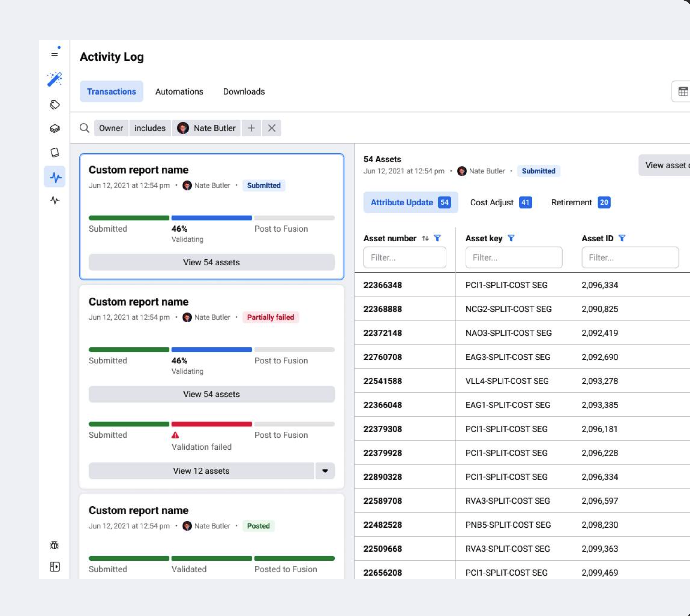Click the bug report icon near the bottom

tap(54, 545)
